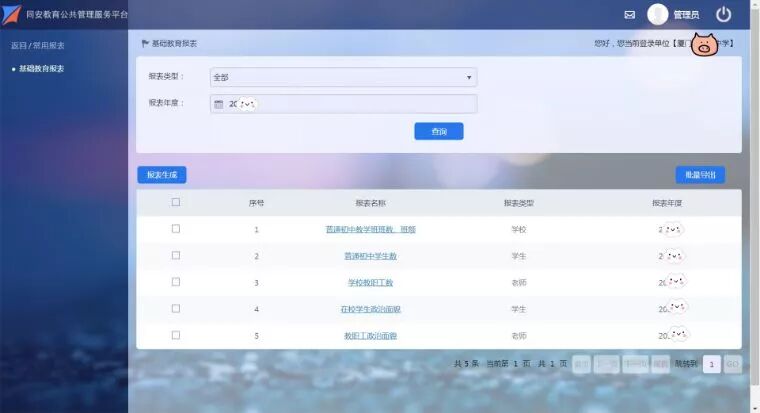This screenshot has width=760, height=413.
Task: Click the 序号 column header
Action: (x=256, y=203)
